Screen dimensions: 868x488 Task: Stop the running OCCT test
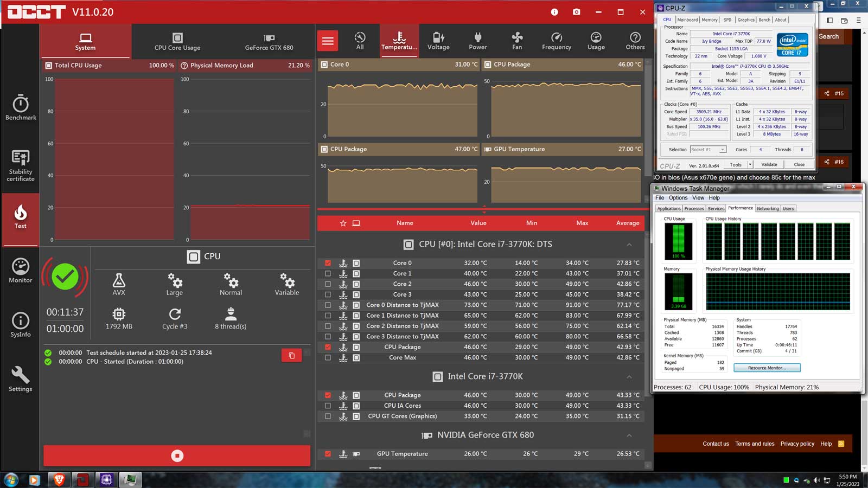tap(177, 456)
